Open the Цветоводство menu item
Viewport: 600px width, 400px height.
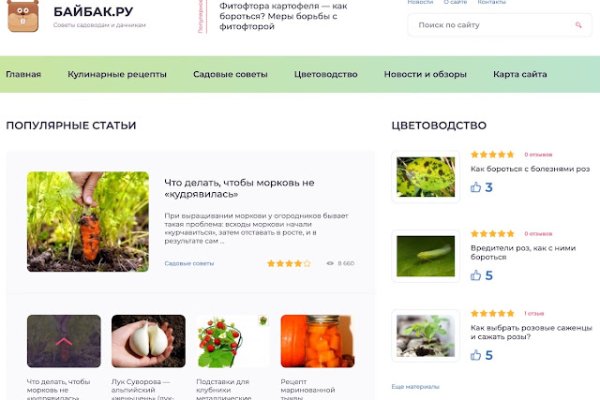[326, 74]
